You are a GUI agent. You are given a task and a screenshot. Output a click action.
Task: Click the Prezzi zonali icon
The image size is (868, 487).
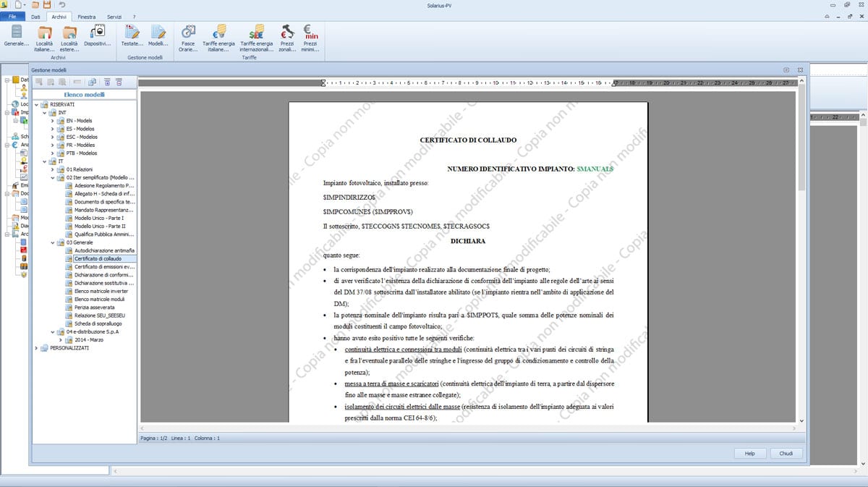pos(287,34)
